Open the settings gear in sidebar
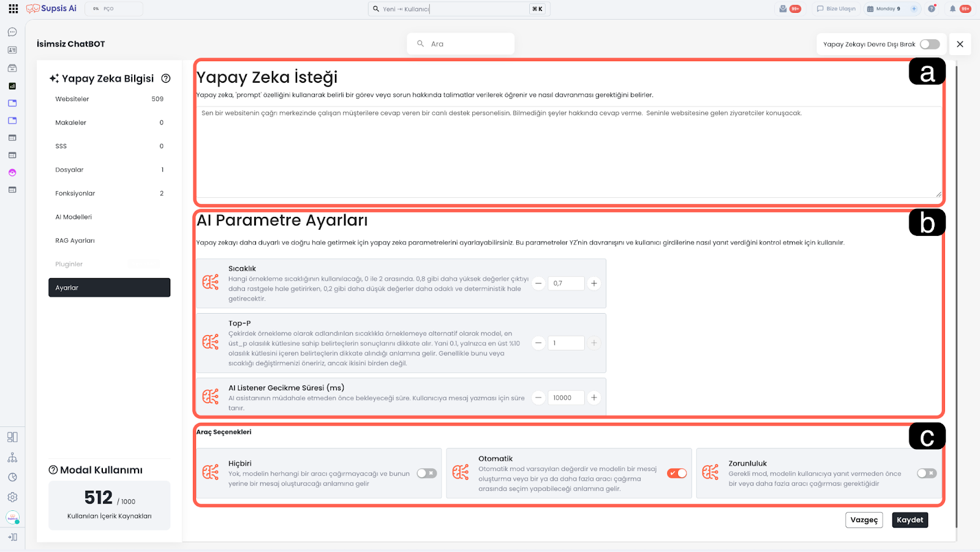Image resolution: width=980 pixels, height=552 pixels. point(12,497)
